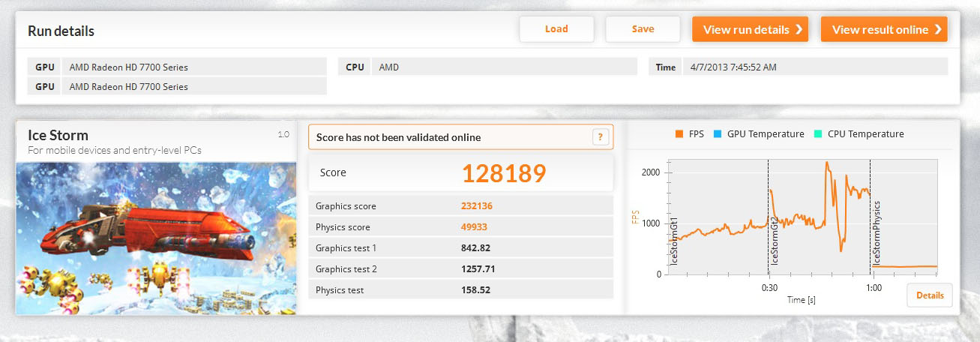
Task: Select the Physics score value 49933
Action: click(x=474, y=227)
